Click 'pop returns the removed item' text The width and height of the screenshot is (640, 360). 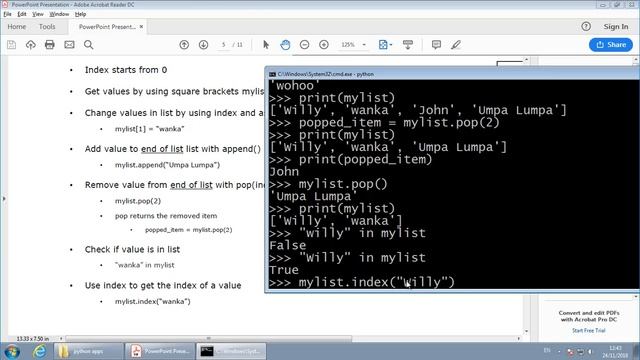166,216
